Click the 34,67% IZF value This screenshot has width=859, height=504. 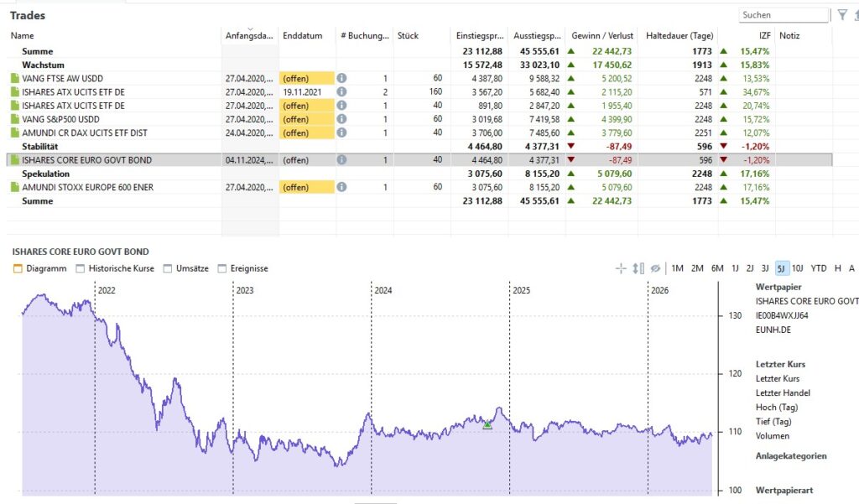point(756,92)
